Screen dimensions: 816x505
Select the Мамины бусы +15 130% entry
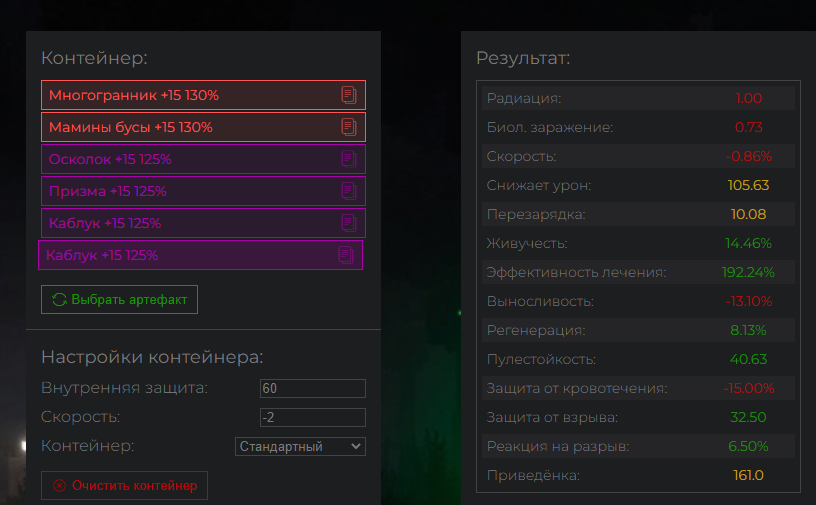click(203, 127)
